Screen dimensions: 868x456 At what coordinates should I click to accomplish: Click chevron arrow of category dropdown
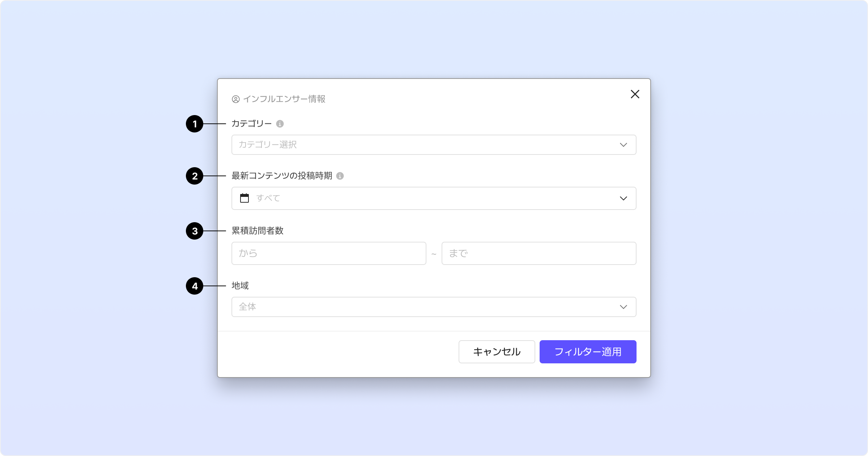[623, 145]
